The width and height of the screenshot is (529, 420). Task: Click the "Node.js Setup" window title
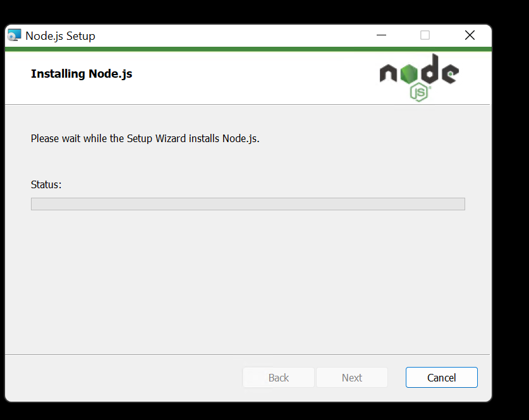coord(61,36)
